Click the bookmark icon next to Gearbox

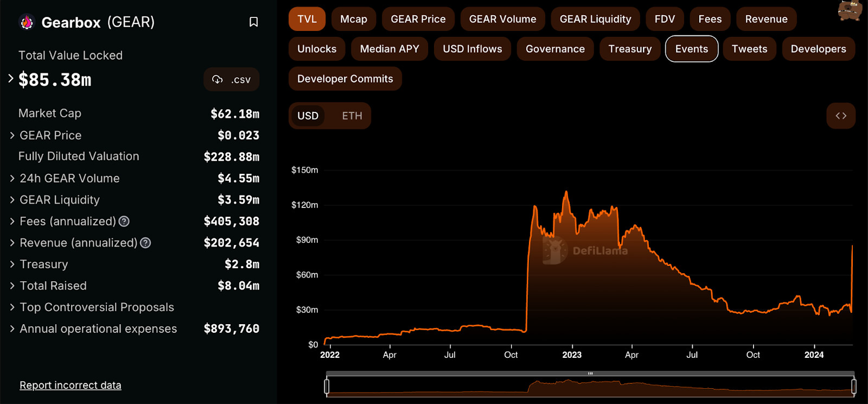pos(253,22)
